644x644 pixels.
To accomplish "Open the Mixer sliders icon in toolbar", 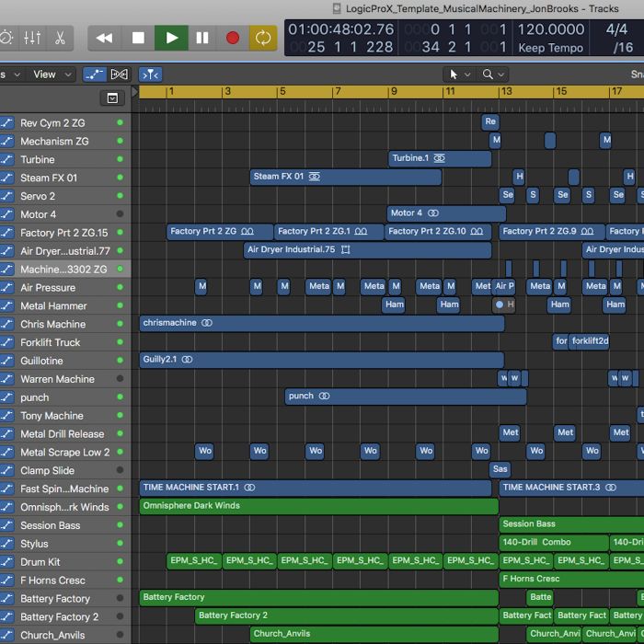I will click(x=32, y=39).
